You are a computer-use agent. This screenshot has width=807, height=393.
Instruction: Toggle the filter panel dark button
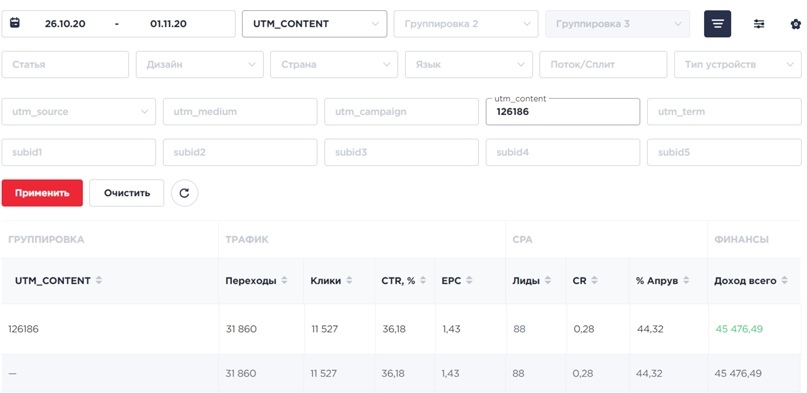pyautogui.click(x=717, y=24)
